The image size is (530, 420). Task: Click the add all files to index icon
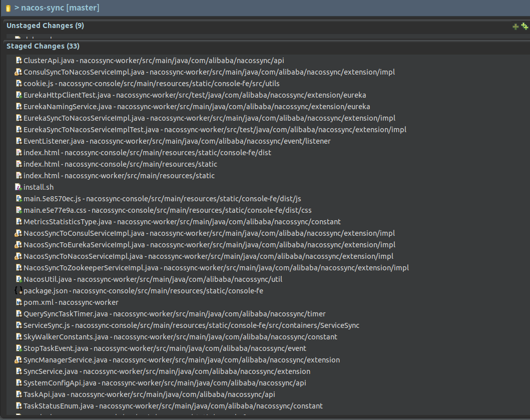524,26
